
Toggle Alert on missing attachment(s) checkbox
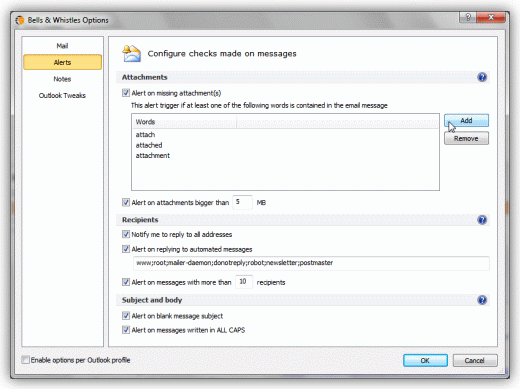(x=126, y=93)
